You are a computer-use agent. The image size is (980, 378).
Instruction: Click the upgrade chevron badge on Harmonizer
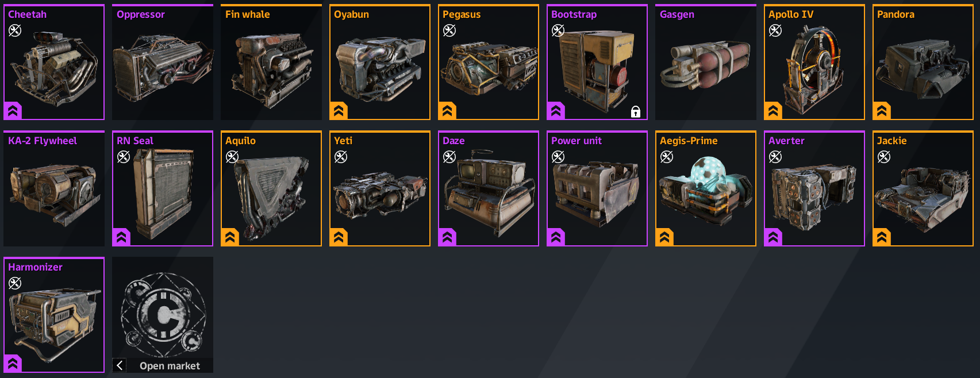(x=13, y=364)
